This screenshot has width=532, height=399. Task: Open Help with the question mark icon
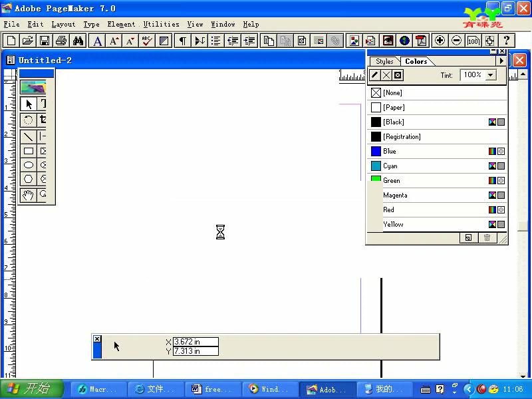507,41
